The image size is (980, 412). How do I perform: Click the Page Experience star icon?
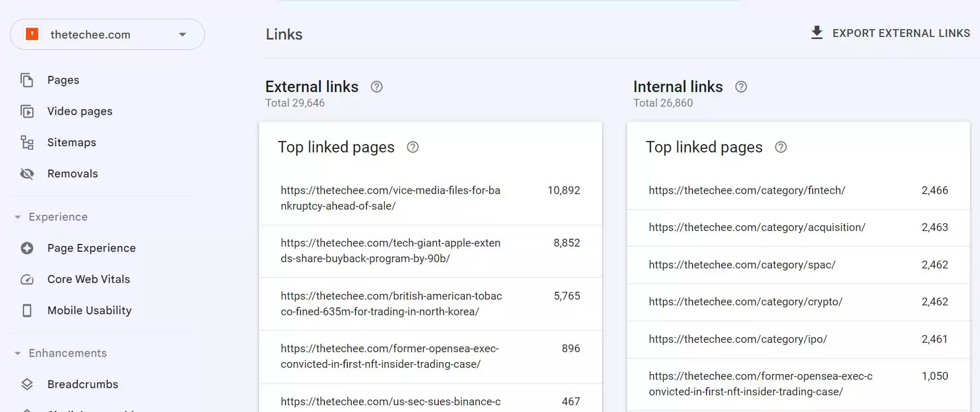[27, 248]
